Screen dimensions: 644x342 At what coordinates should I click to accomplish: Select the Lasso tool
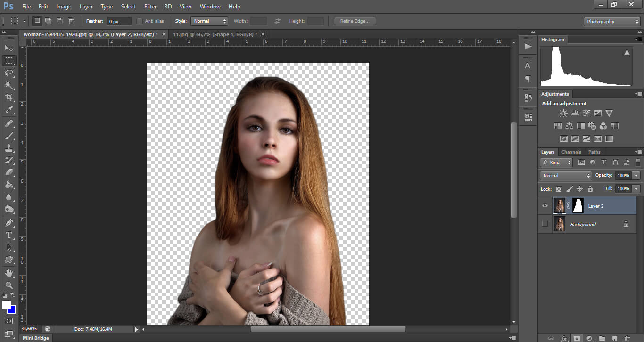pyautogui.click(x=9, y=73)
